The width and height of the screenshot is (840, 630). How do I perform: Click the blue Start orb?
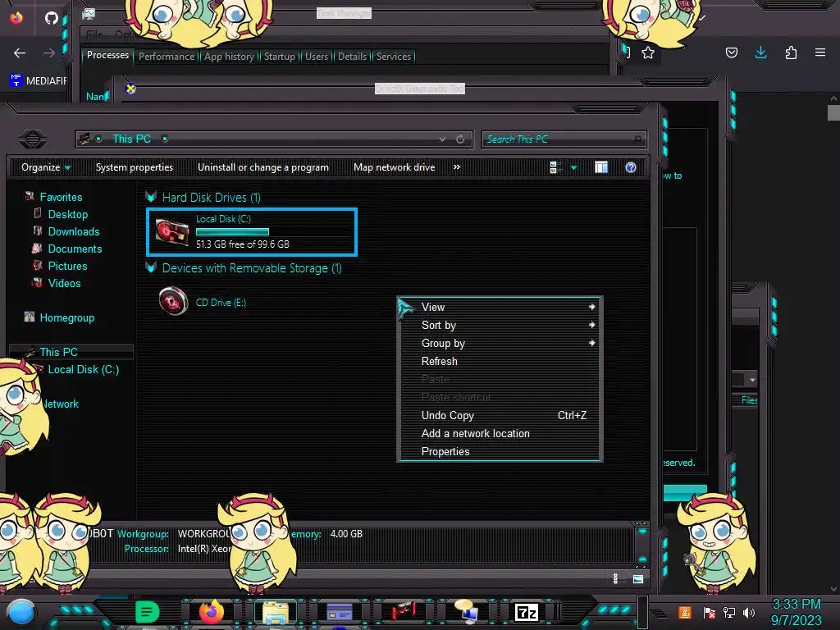(21, 613)
